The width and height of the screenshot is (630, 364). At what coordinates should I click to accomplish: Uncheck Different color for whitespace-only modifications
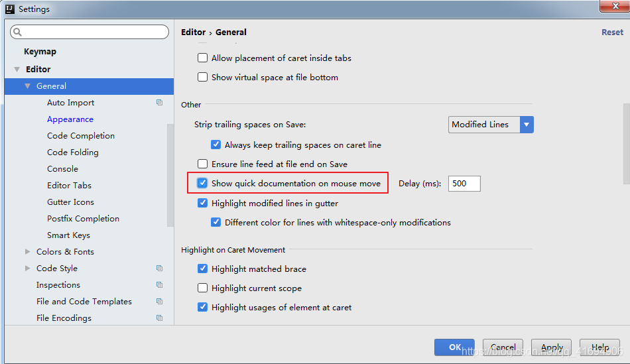216,222
